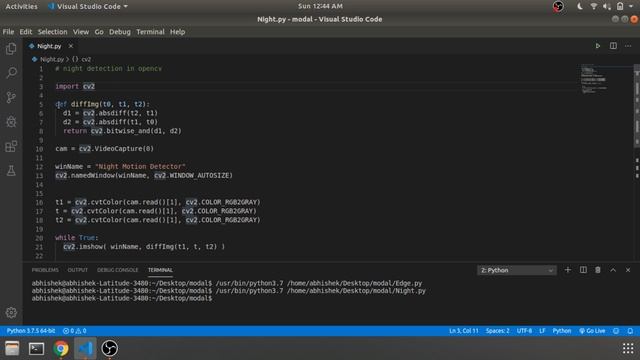
Task: Open the Extensions view
Action: click(x=11, y=146)
